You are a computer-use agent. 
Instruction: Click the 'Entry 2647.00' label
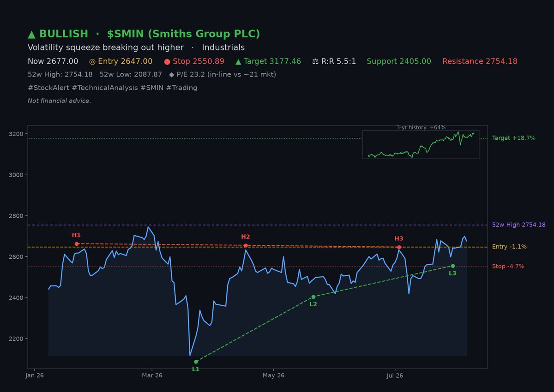point(125,61)
